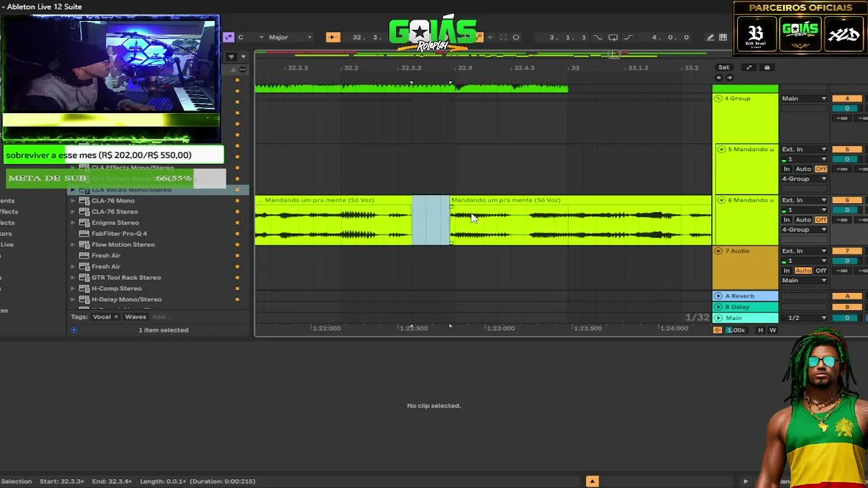
Task: Click the Enigma Stereo plugin icon
Action: point(84,223)
